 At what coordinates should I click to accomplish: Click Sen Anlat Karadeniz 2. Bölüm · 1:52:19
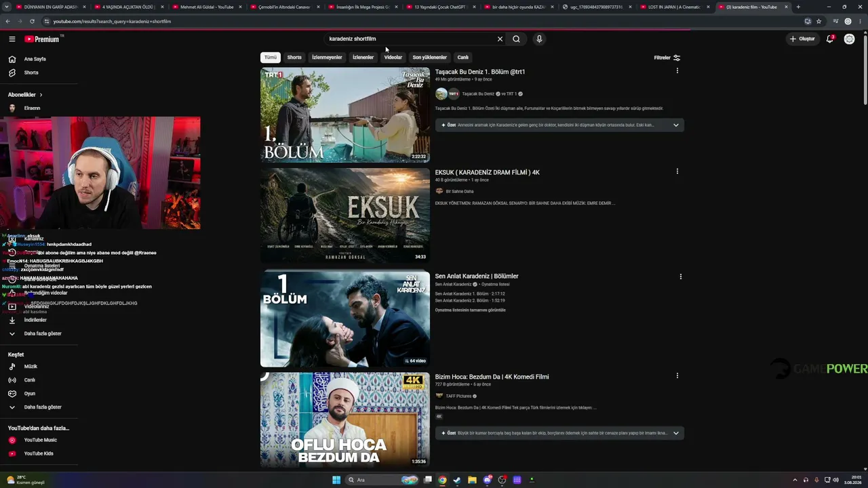click(x=470, y=300)
